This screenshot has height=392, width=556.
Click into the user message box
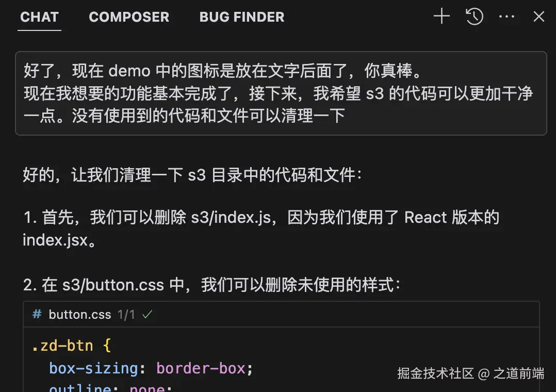tap(281, 93)
